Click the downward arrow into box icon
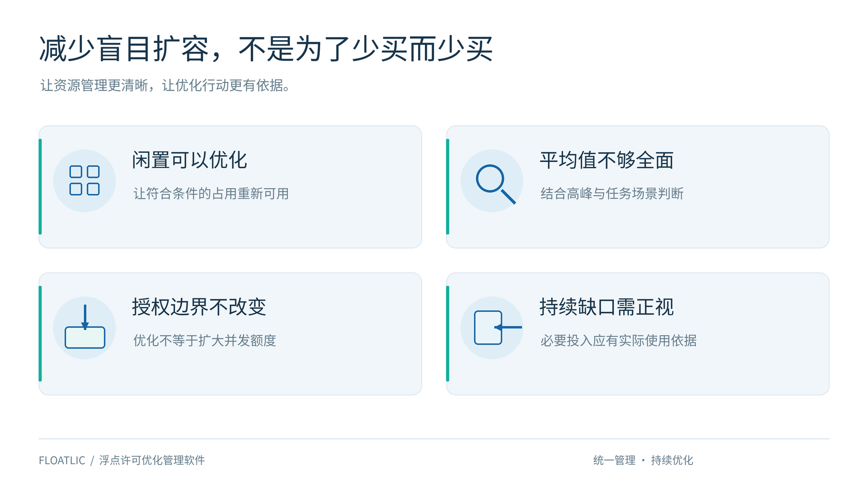 pyautogui.click(x=85, y=326)
